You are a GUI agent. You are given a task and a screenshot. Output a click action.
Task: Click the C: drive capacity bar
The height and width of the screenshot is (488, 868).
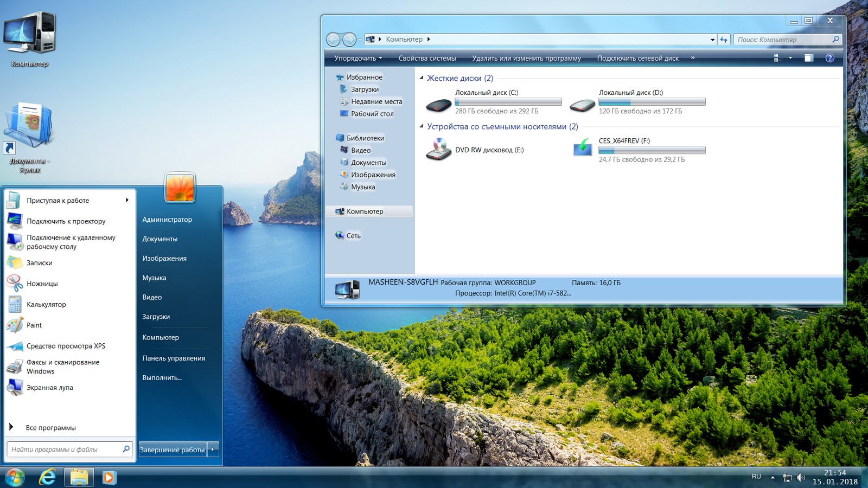pyautogui.click(x=508, y=102)
